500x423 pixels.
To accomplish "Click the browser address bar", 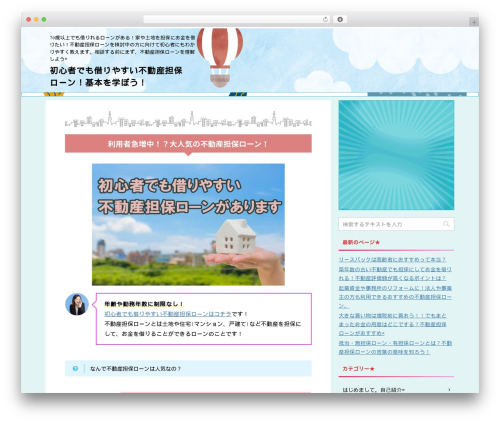I will click(x=237, y=19).
